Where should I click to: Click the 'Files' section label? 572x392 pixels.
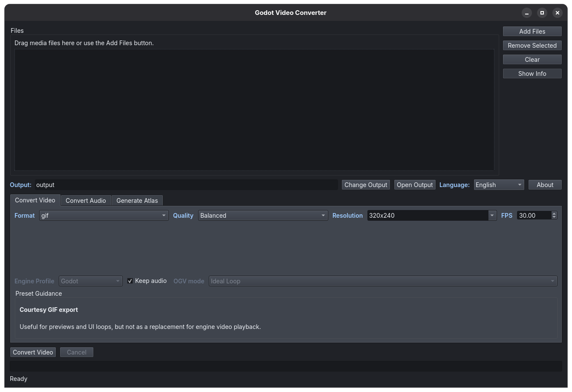17,31
